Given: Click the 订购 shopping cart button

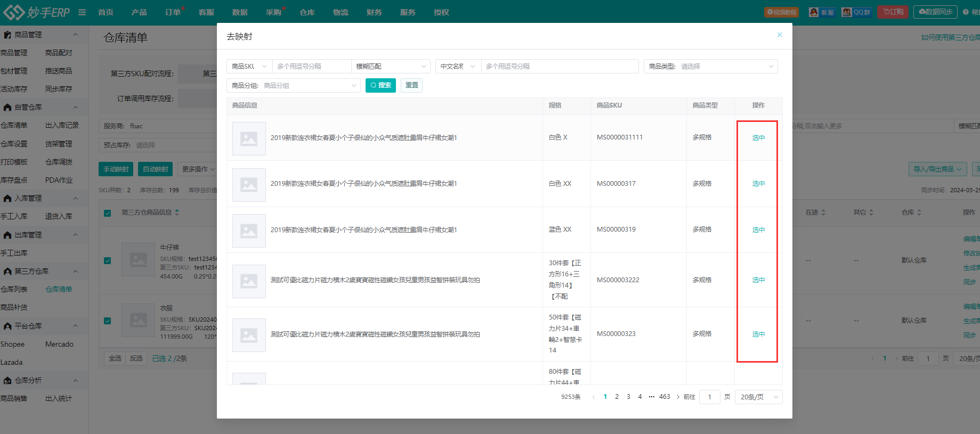Looking at the screenshot, I should point(893,12).
